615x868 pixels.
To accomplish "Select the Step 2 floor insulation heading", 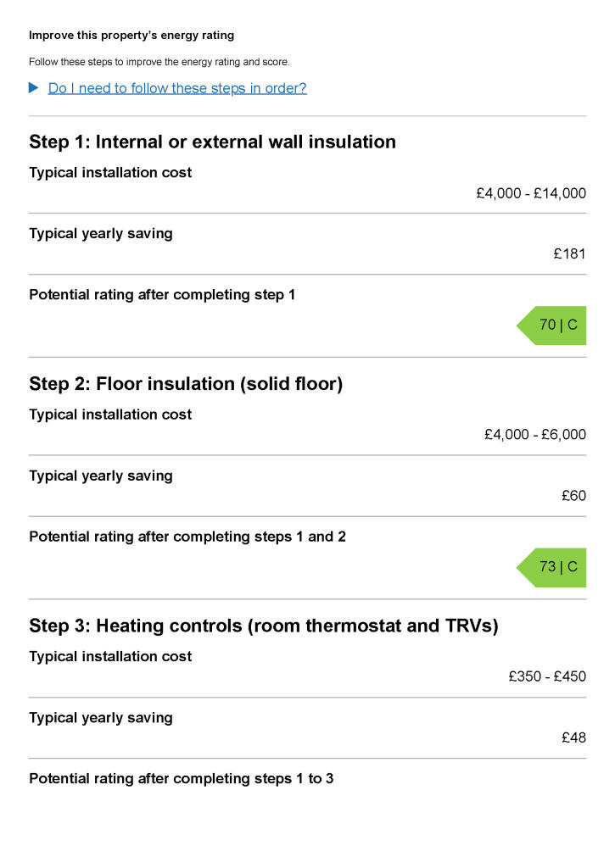I will coord(186,384).
